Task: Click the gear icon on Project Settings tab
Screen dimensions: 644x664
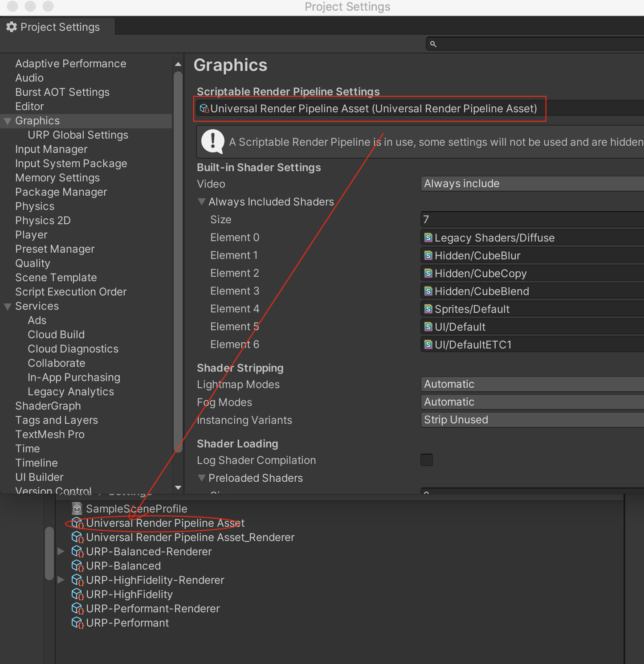Action: [x=12, y=27]
